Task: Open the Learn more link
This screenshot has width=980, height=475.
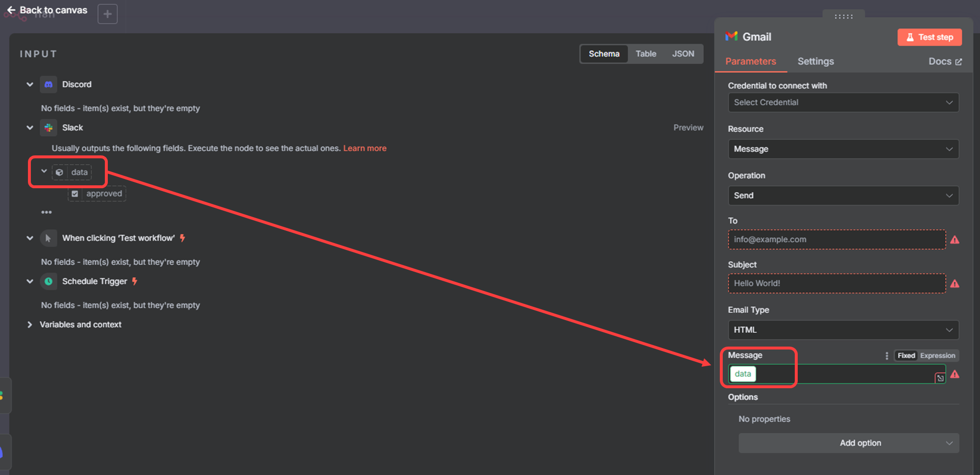Action: coord(365,148)
